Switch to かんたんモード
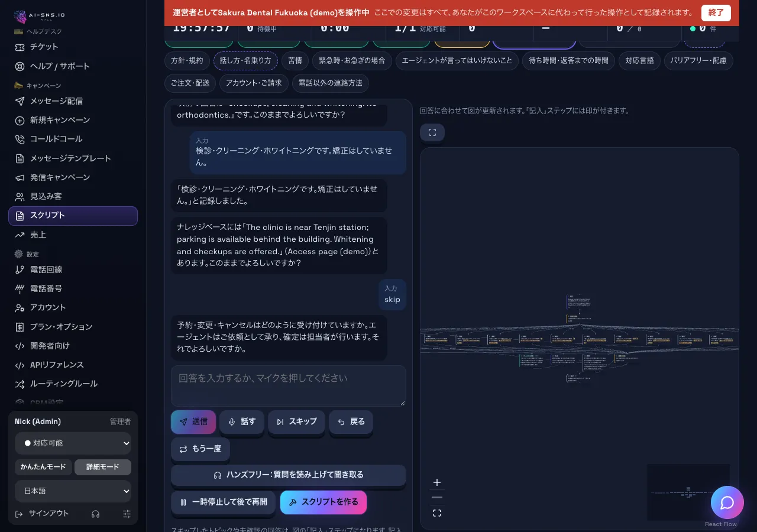757x532 pixels. click(x=43, y=467)
